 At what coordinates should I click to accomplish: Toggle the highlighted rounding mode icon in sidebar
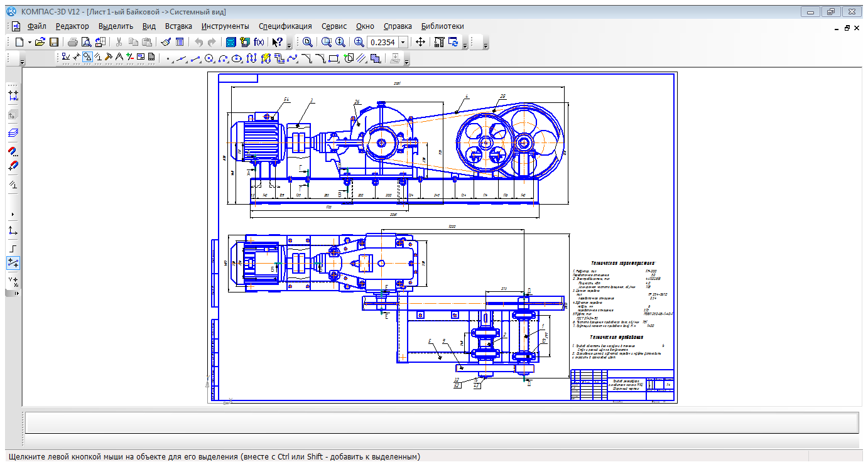tap(13, 263)
